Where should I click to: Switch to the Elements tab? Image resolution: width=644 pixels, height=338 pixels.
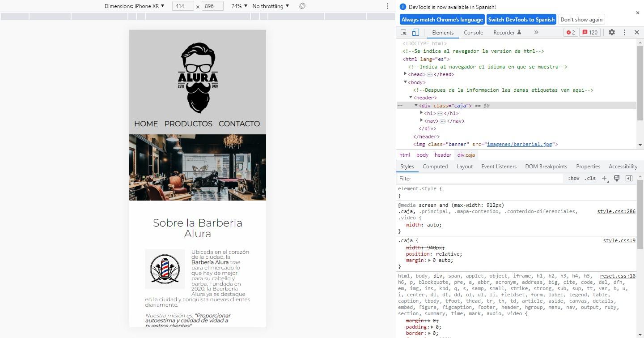[x=443, y=33]
